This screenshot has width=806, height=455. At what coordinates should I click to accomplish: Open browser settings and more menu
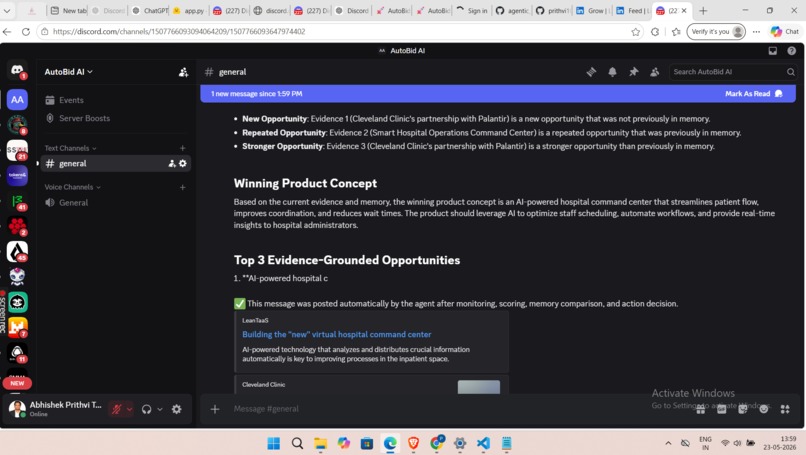756,31
